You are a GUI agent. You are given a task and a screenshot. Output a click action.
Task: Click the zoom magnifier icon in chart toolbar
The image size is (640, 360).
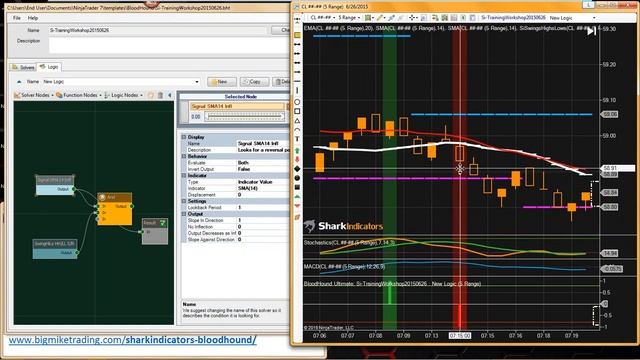(x=424, y=18)
